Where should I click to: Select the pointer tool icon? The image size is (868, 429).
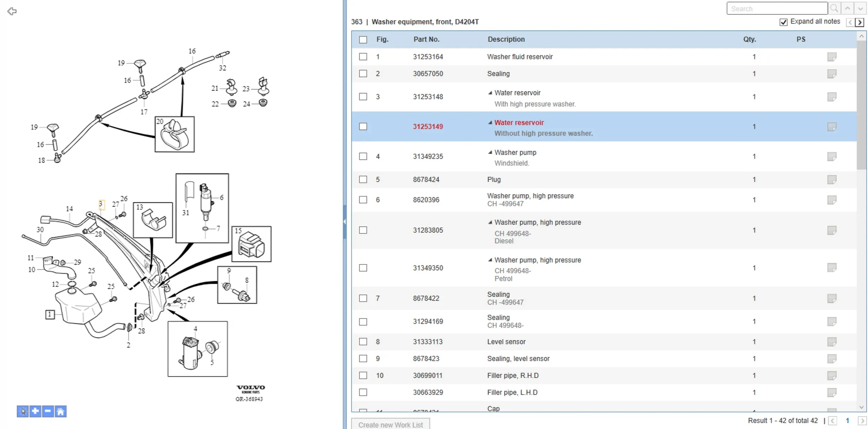tap(23, 412)
